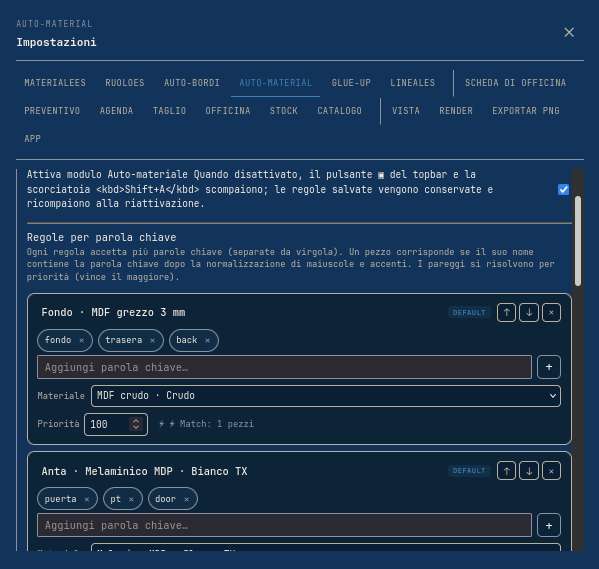Open the SCHEDA DI OFFICINA tab
The image size is (599, 569).
pyautogui.click(x=515, y=83)
